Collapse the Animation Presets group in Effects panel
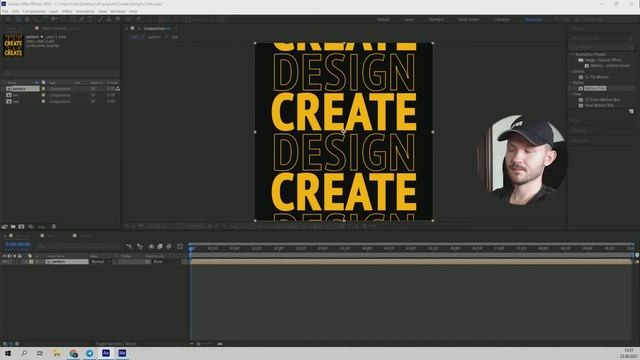This screenshot has width=640, height=360. [x=572, y=54]
